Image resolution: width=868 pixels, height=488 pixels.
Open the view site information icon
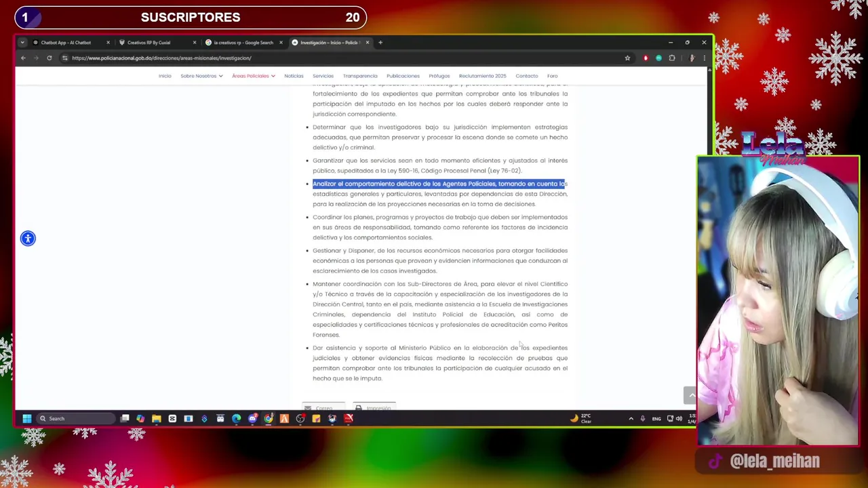pos(65,58)
